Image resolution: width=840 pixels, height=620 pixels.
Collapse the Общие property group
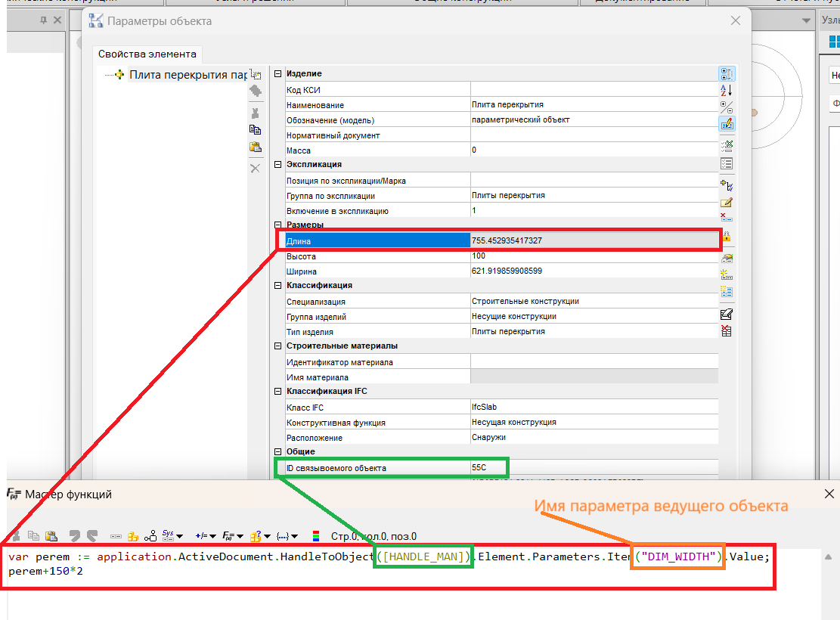[x=278, y=451]
